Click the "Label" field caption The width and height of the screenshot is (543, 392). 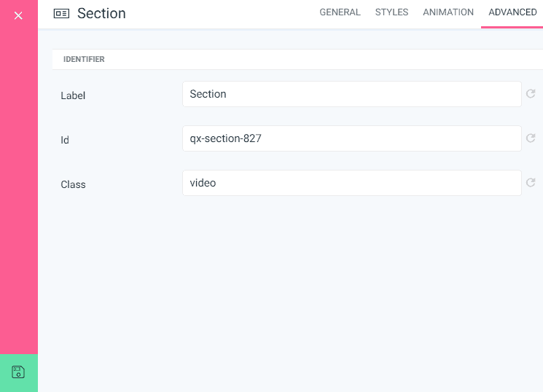pyautogui.click(x=73, y=95)
